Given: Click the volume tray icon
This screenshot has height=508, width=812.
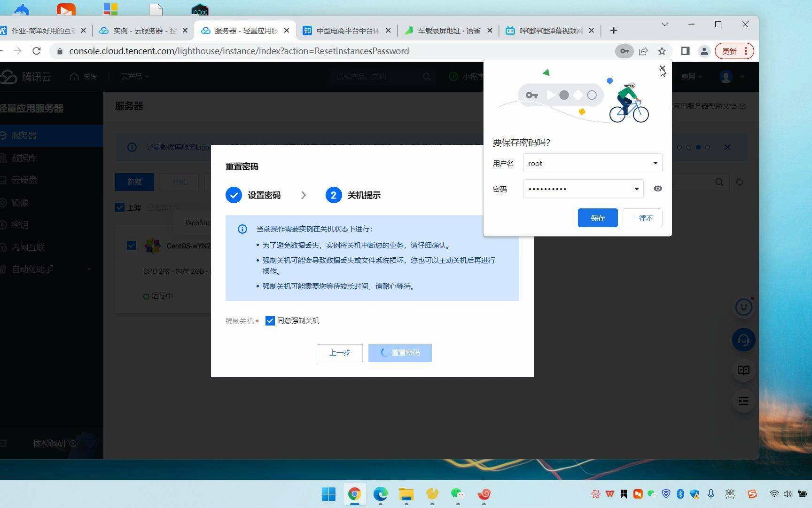Looking at the screenshot, I should point(788,494).
